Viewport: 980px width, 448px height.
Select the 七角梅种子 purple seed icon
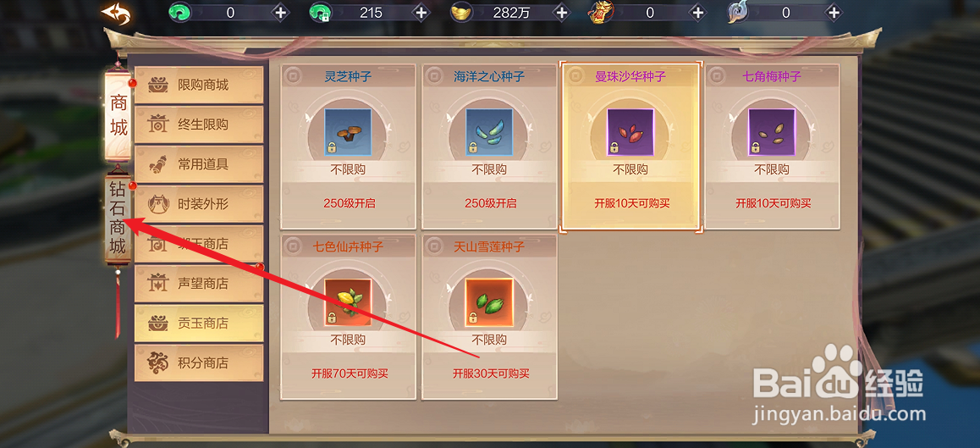click(772, 132)
